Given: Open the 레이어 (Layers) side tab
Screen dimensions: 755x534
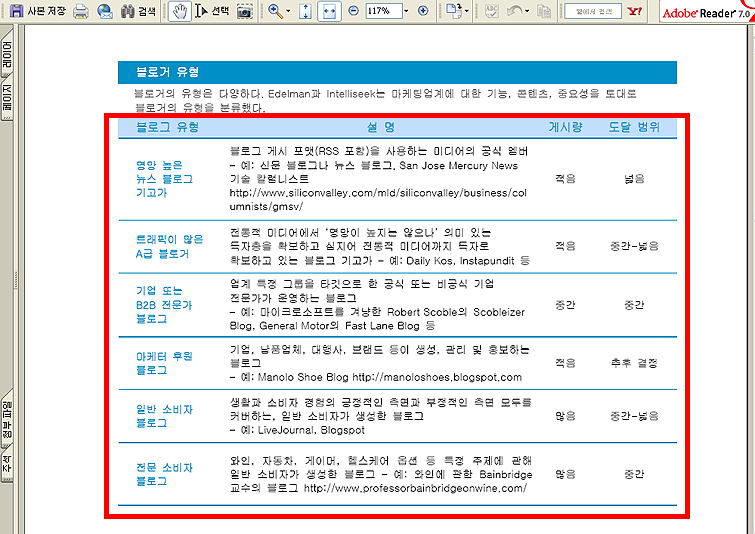Looking at the screenshot, I should click(x=6, y=54).
